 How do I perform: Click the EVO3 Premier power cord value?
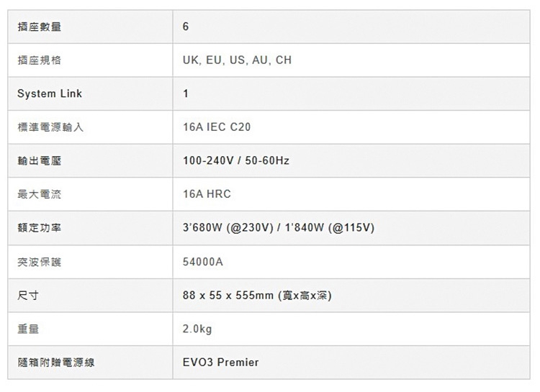pos(220,363)
